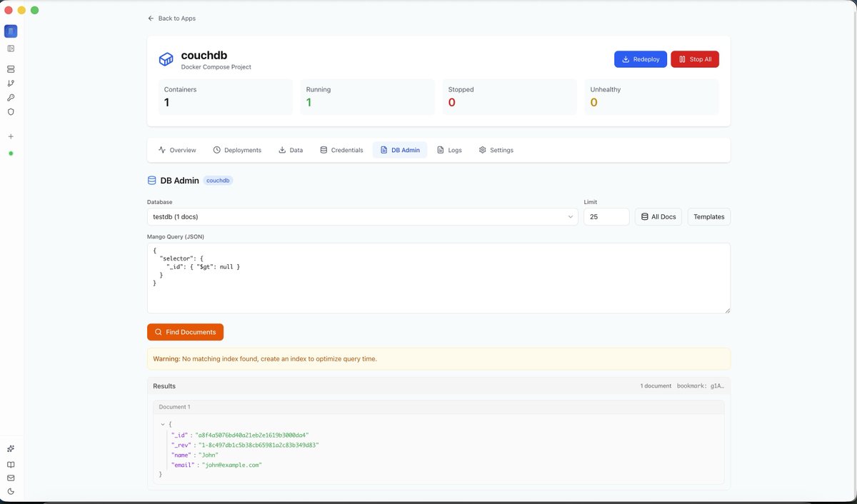
Task: Click the Redeploy button
Action: tap(641, 59)
